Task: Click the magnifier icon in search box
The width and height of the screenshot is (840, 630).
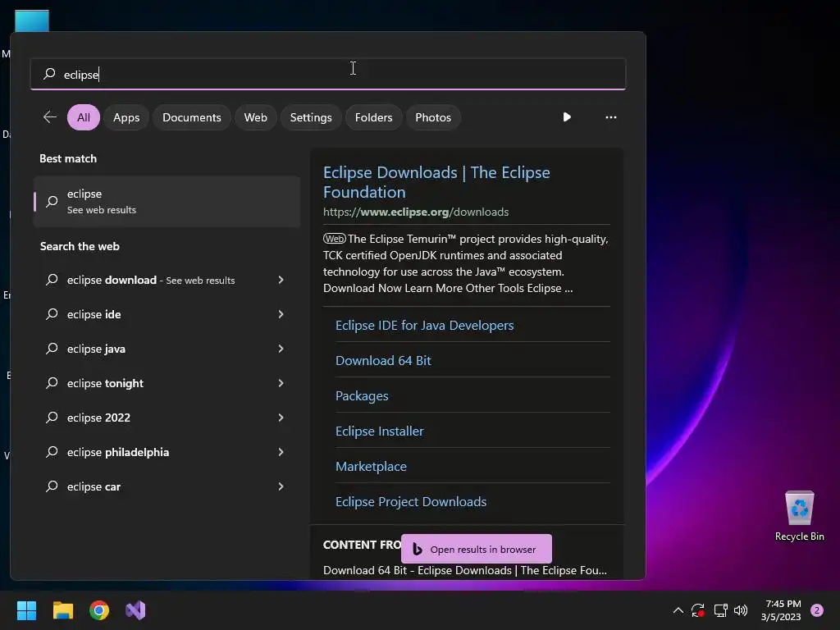Action: coord(50,74)
